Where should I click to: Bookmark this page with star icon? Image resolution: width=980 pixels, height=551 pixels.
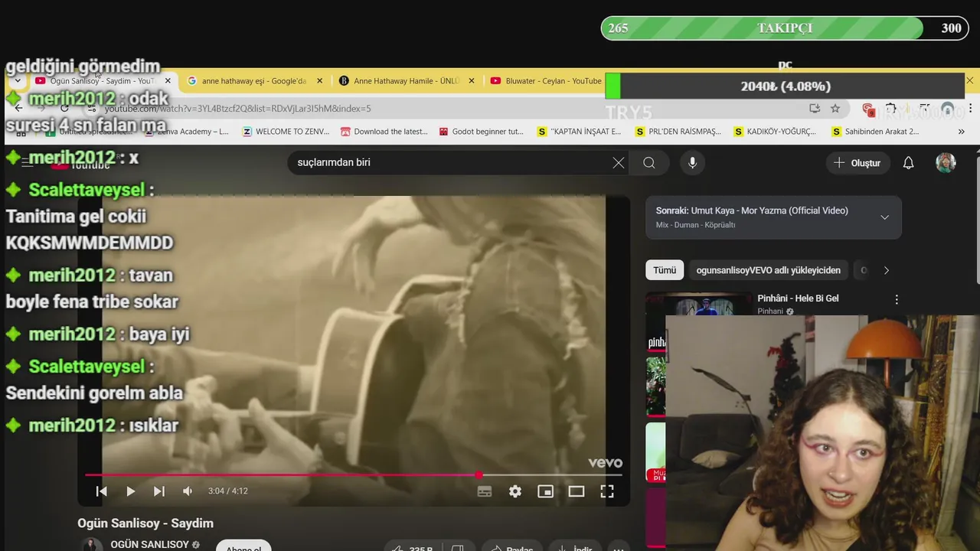835,109
